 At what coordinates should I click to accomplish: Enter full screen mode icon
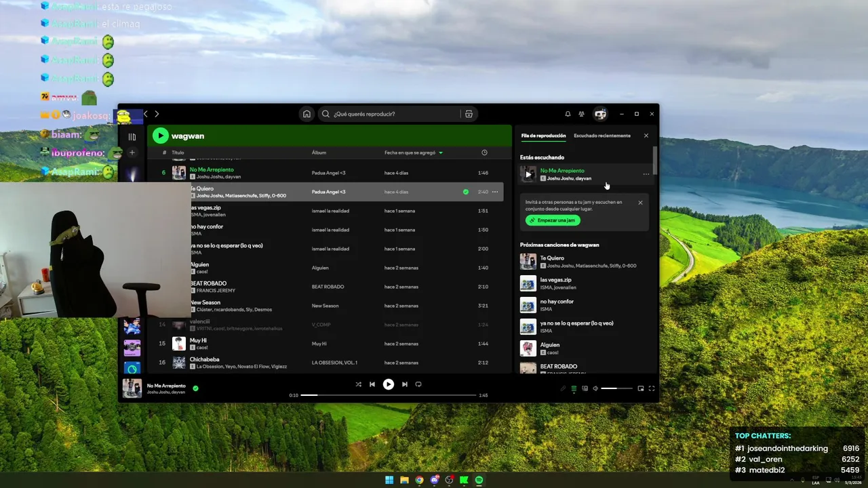pos(652,388)
